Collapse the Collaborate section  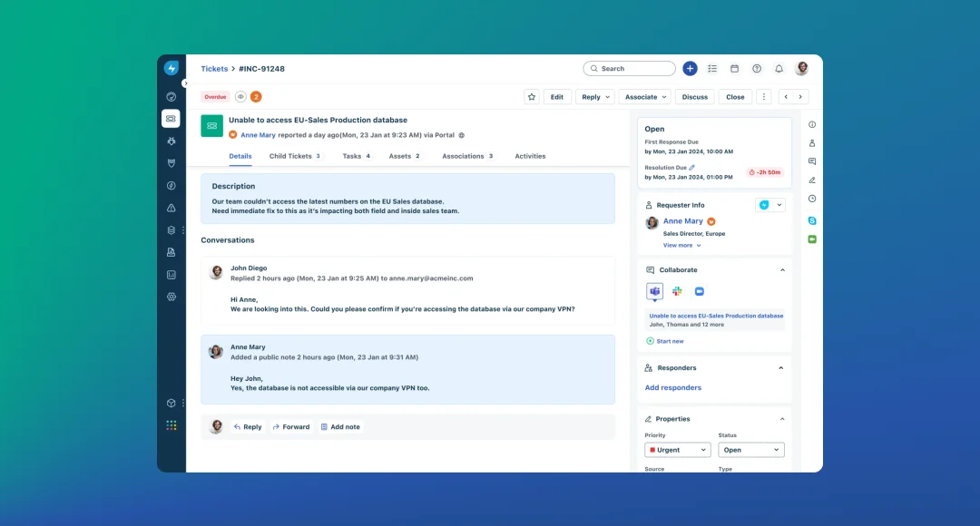point(782,270)
